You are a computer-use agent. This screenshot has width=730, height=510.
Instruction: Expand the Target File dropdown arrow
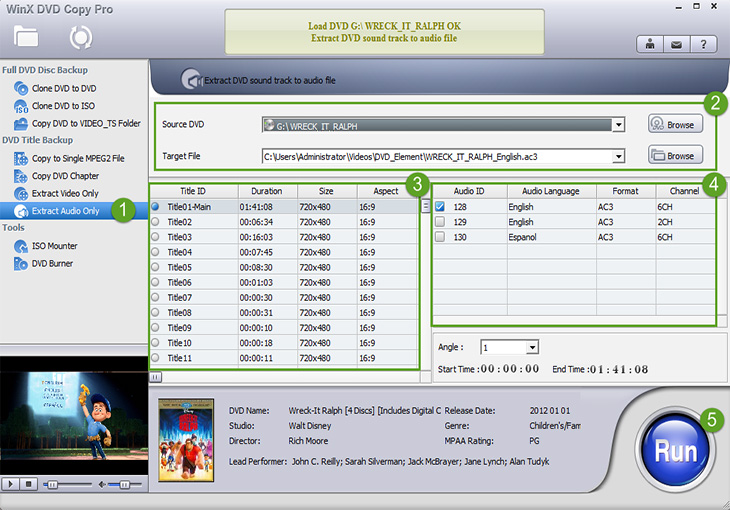618,156
